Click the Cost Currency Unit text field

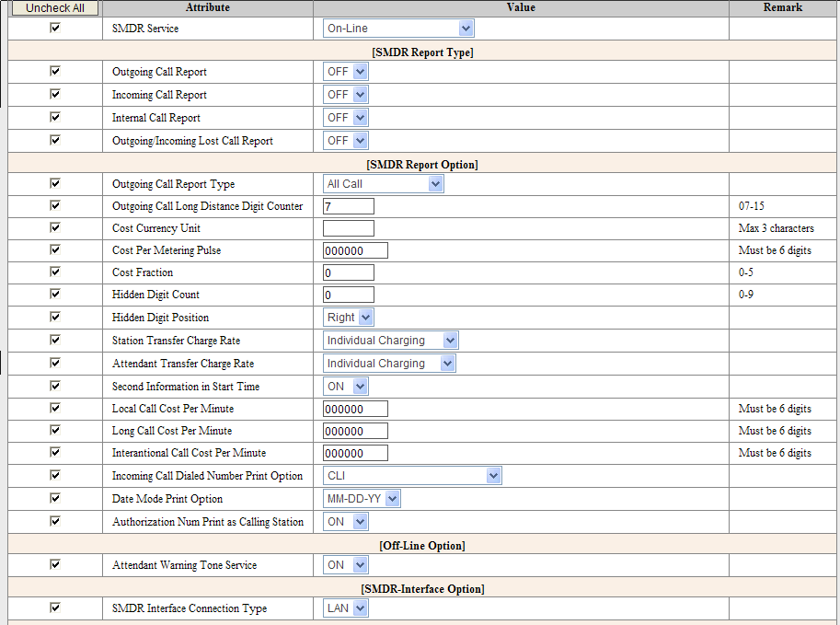coord(348,228)
